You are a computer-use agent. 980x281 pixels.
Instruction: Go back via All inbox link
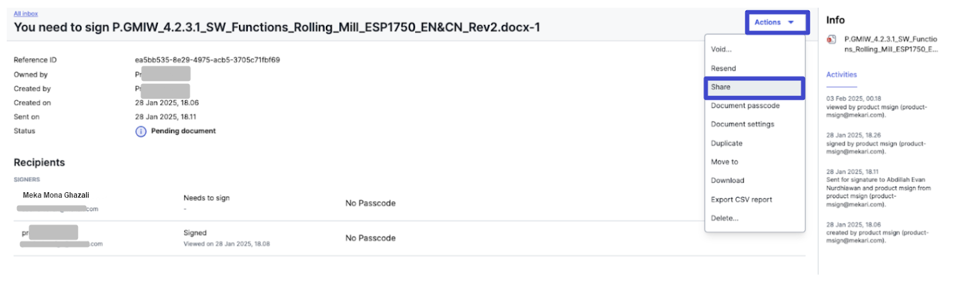coord(26,13)
